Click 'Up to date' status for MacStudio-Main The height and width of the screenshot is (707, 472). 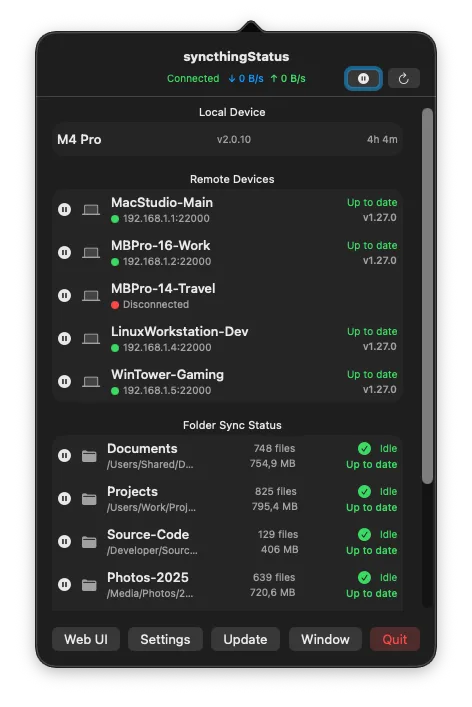(372, 203)
